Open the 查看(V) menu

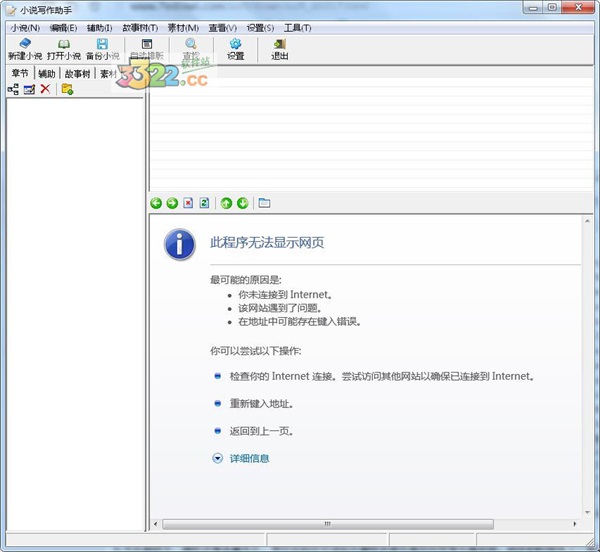coord(223,28)
